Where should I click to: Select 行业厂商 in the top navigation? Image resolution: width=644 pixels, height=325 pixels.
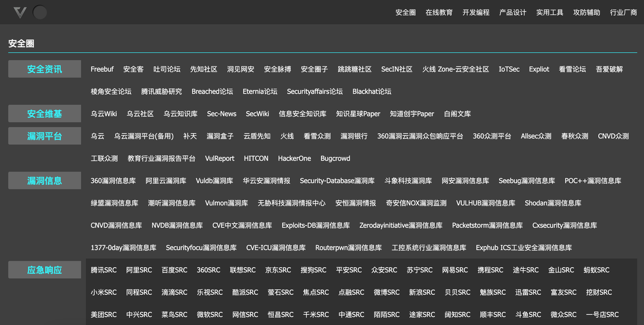623,13
